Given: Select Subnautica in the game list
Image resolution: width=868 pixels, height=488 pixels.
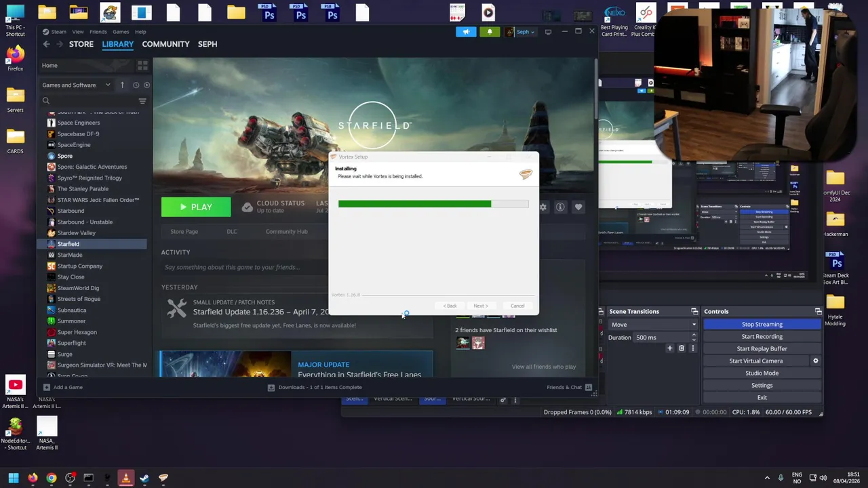Looking at the screenshot, I should click(72, 310).
